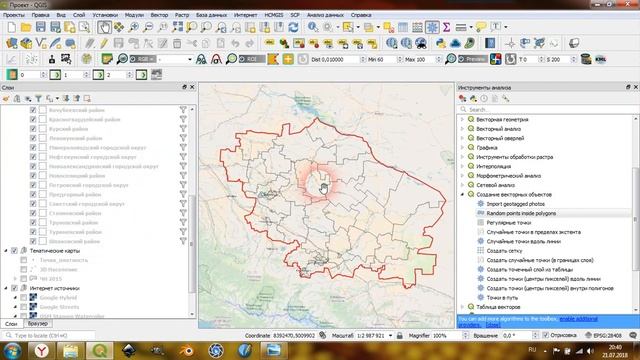Toggle visibility of Предгорный район layer

[x=33, y=195]
